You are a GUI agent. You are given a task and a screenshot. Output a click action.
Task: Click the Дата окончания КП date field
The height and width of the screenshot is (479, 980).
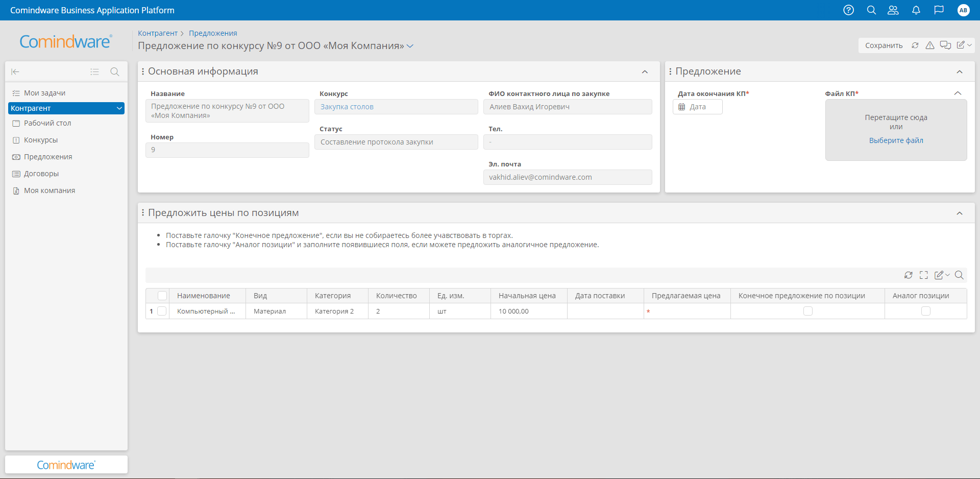[697, 107]
